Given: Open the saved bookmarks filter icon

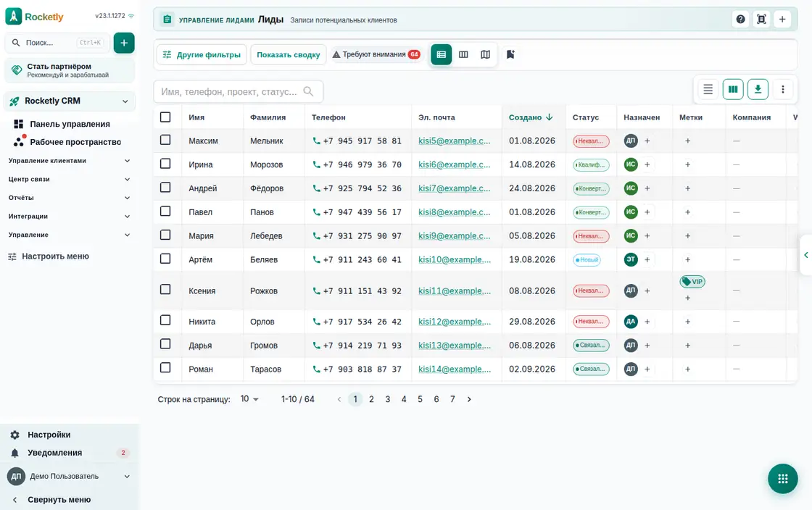Looking at the screenshot, I should click(510, 54).
